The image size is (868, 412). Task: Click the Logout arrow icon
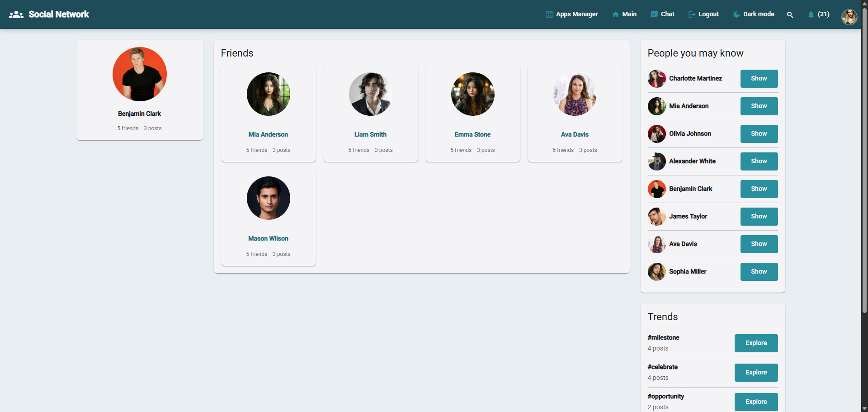692,14
